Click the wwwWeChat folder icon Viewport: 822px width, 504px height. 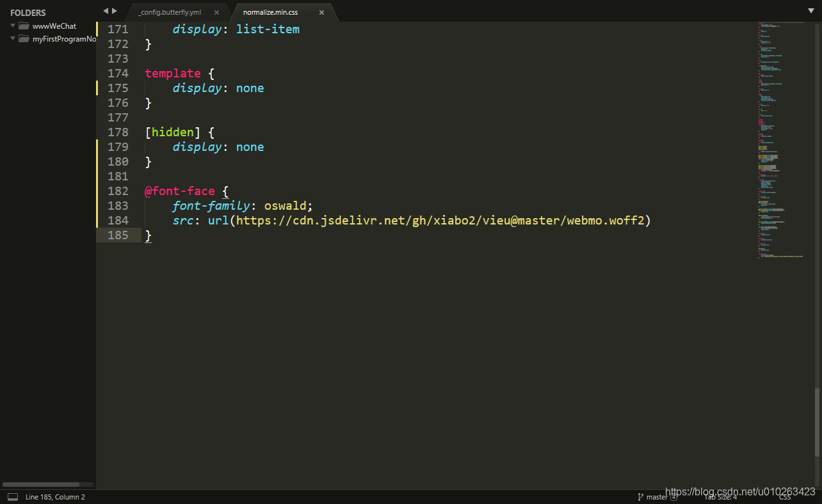[x=24, y=26]
